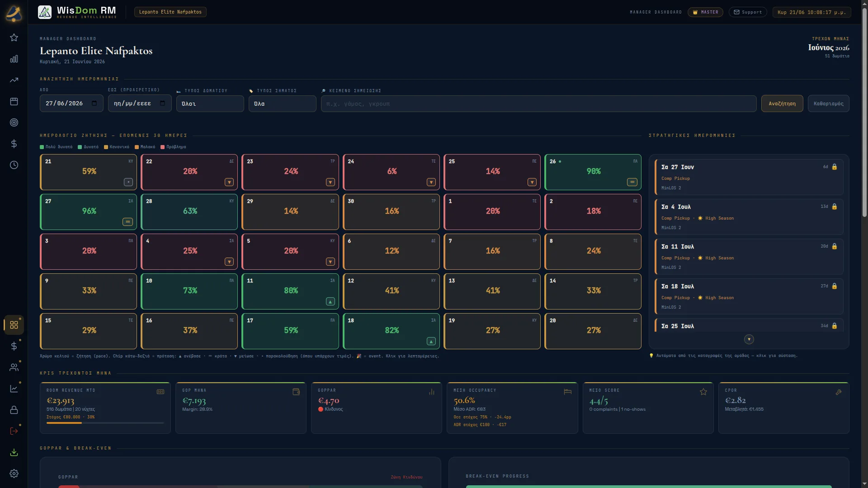Screen dimensions: 868x488
Task: Open the trending line sidebar icon
Action: 14,80
